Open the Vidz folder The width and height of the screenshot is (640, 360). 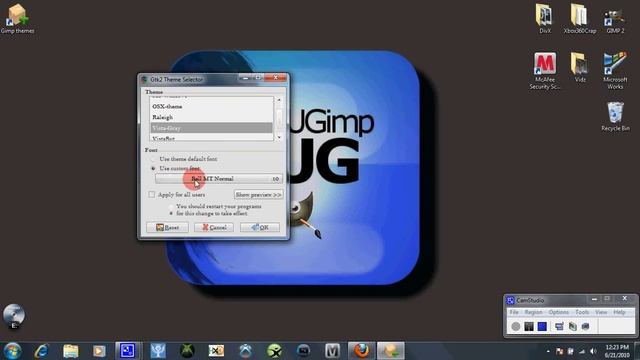coord(580,67)
